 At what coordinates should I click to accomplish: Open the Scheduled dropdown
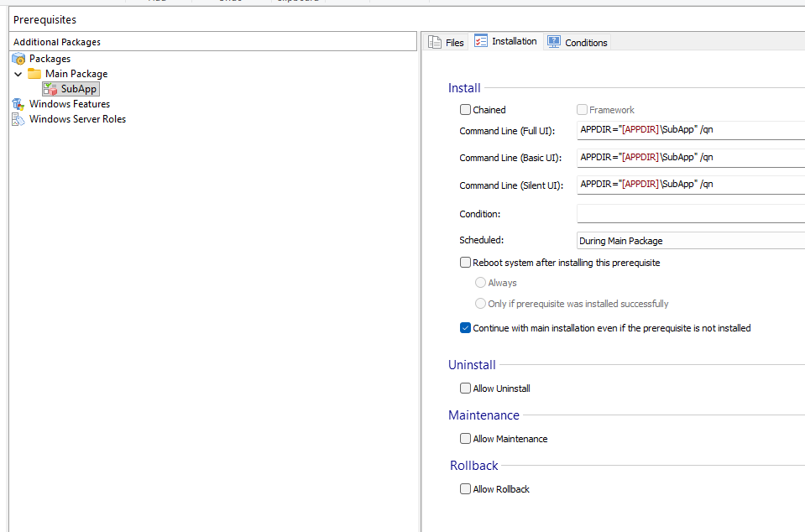point(690,241)
